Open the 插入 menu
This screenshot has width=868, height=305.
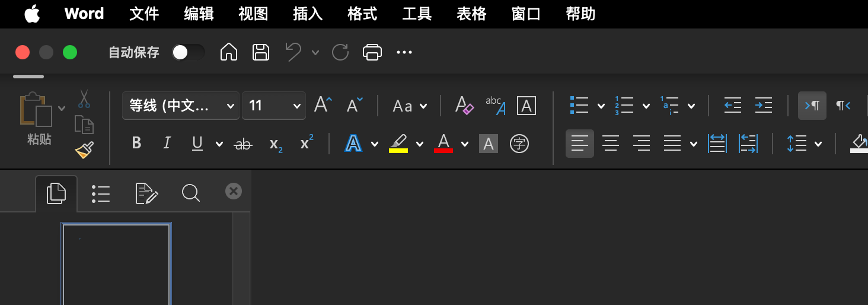point(308,14)
